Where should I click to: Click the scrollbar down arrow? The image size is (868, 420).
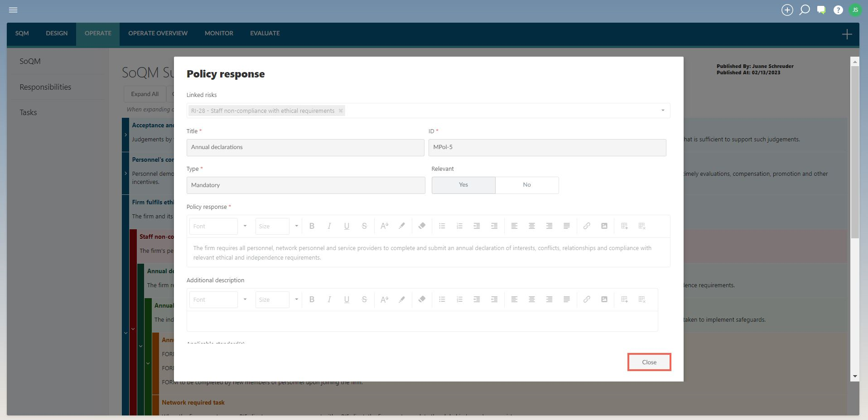855,376
